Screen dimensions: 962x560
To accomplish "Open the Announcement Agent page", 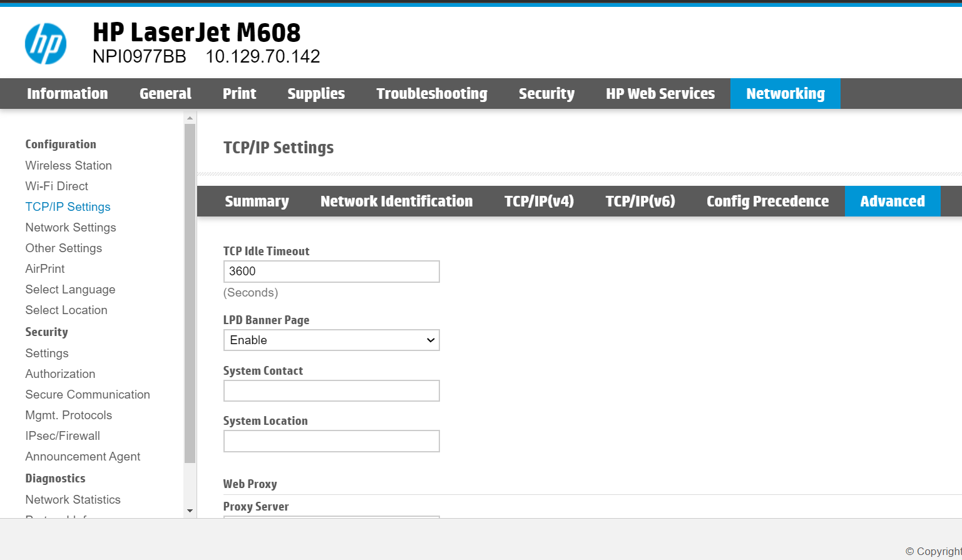I will [83, 456].
